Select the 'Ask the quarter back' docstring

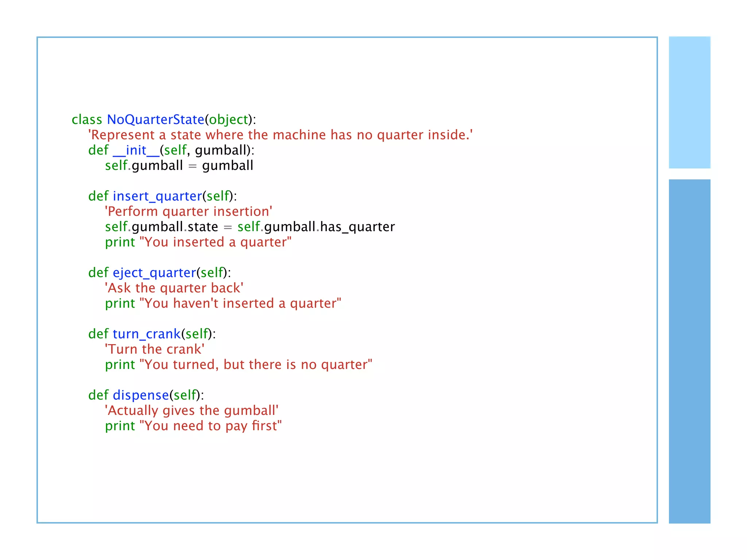(174, 288)
